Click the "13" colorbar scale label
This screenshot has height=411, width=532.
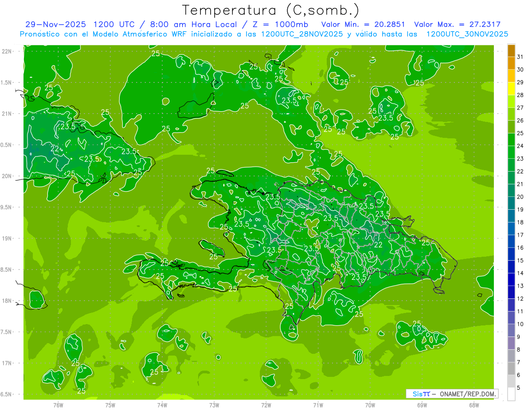click(x=520, y=286)
